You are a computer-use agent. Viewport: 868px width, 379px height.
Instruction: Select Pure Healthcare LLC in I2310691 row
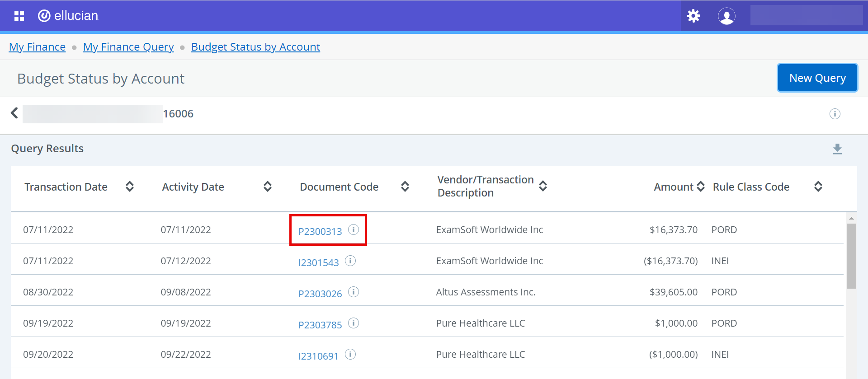[481, 355]
